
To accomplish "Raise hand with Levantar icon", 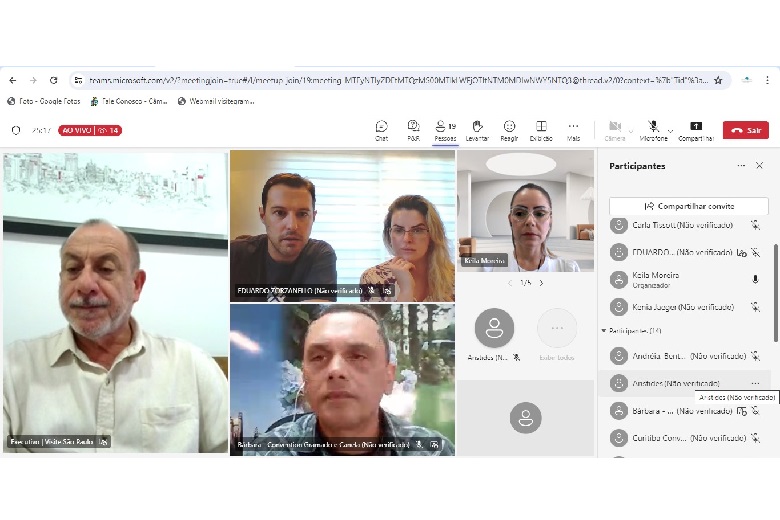I will (x=478, y=129).
